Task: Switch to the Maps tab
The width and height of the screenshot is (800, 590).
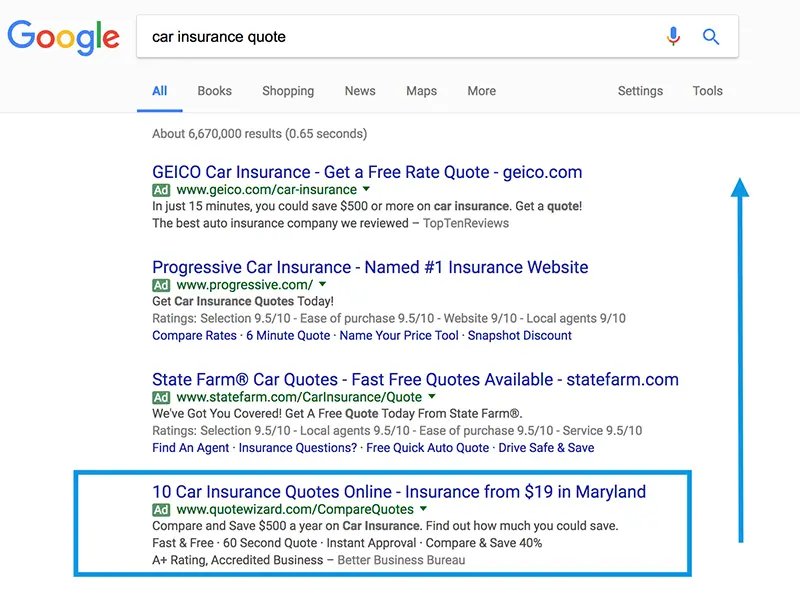Action: click(421, 91)
